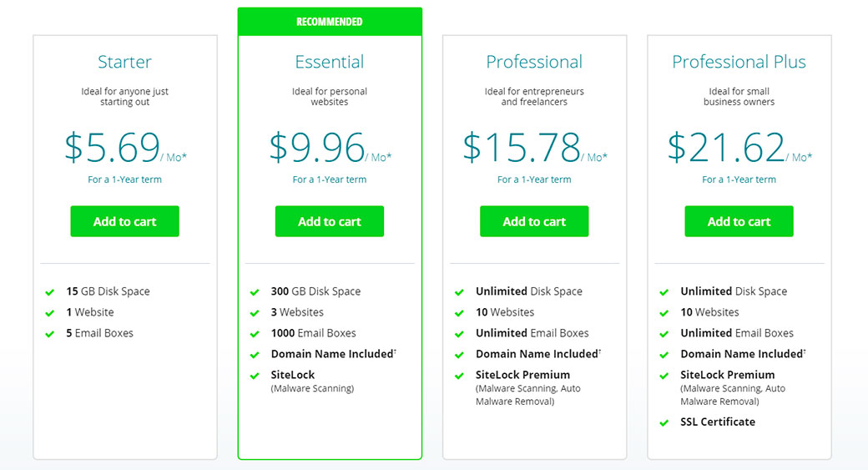Click the checkmark next to 300 GB Disk Space
The width and height of the screenshot is (868, 470).
click(255, 292)
